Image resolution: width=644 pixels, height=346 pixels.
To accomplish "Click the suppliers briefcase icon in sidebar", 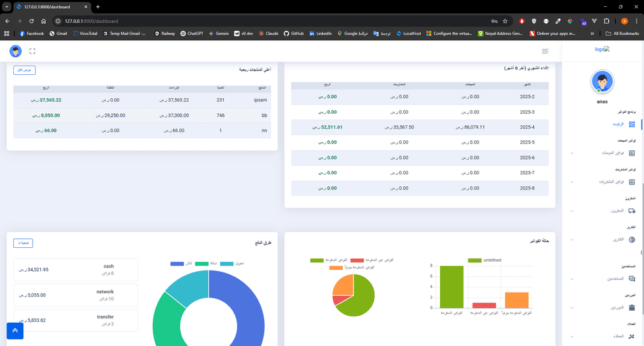I will click(x=631, y=307).
